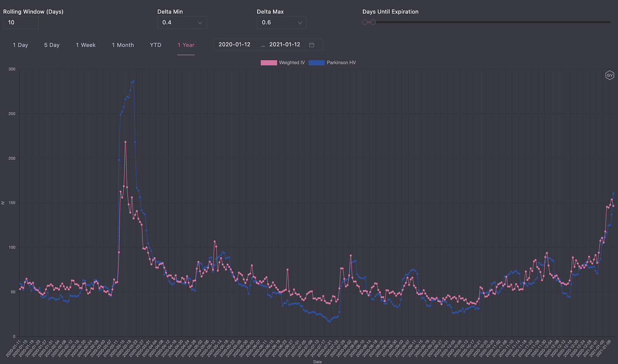The image size is (618, 364).
Task: Click the Rolling Window days input field
Action: click(21, 22)
